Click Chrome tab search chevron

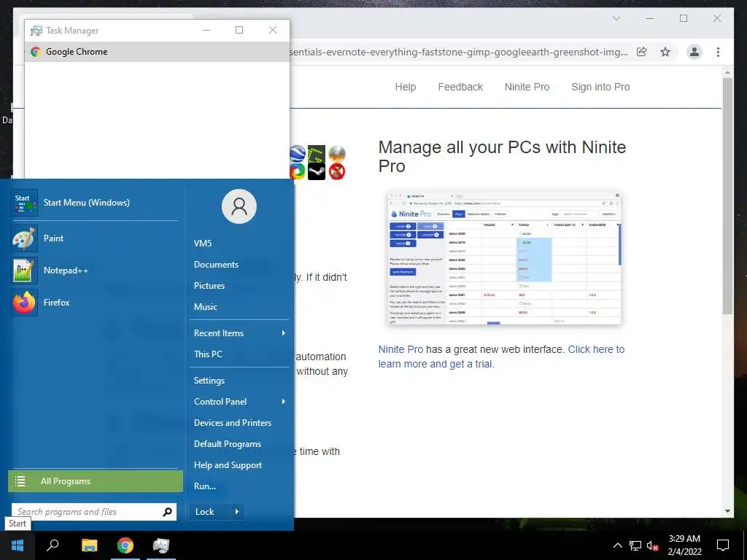(616, 18)
